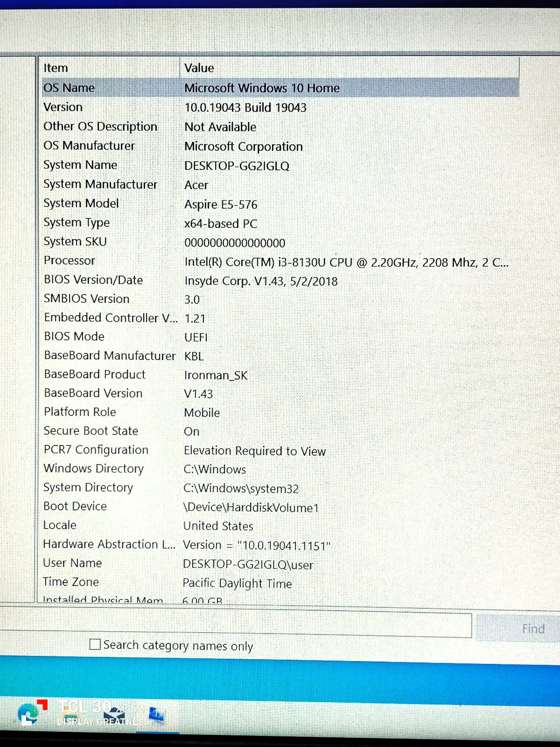This screenshot has width=560, height=747.
Task: Select 'BaseBoard Product' item
Action: click(95, 374)
